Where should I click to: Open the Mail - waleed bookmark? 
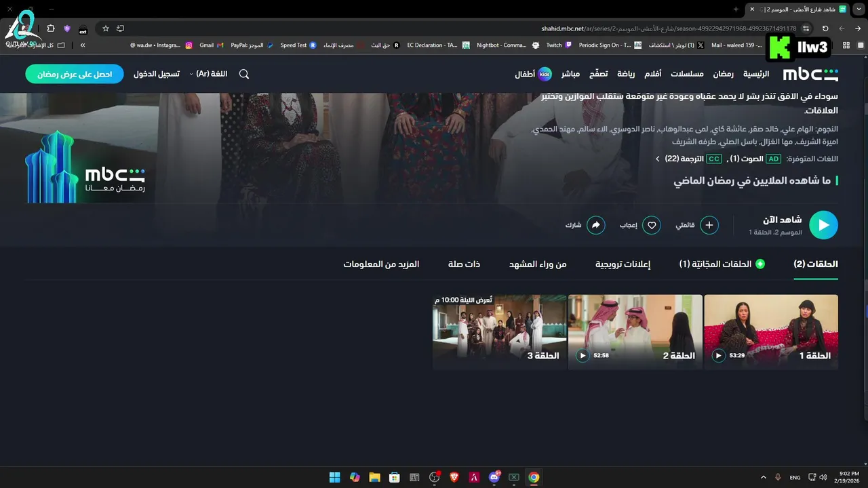[x=737, y=45]
